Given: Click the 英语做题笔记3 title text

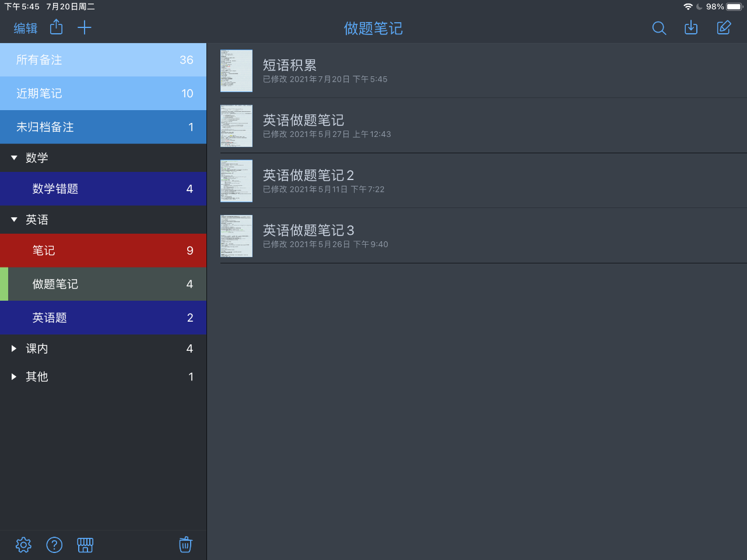Looking at the screenshot, I should (x=308, y=230).
